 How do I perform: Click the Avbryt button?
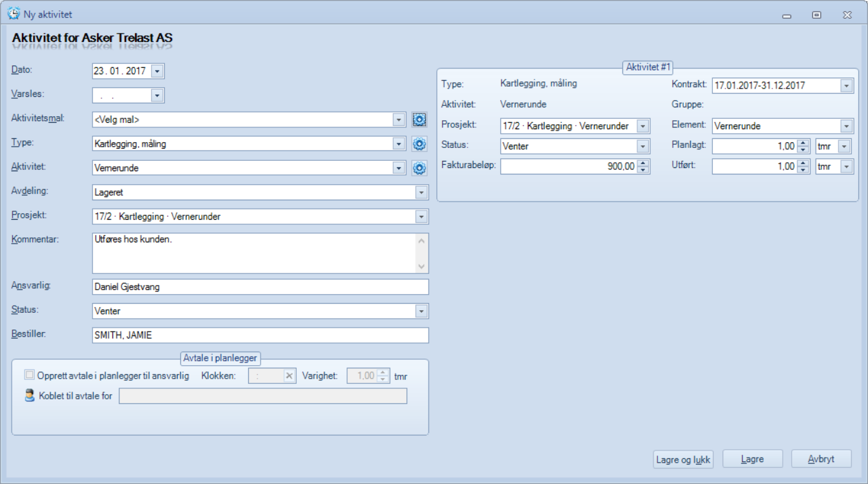pyautogui.click(x=821, y=459)
